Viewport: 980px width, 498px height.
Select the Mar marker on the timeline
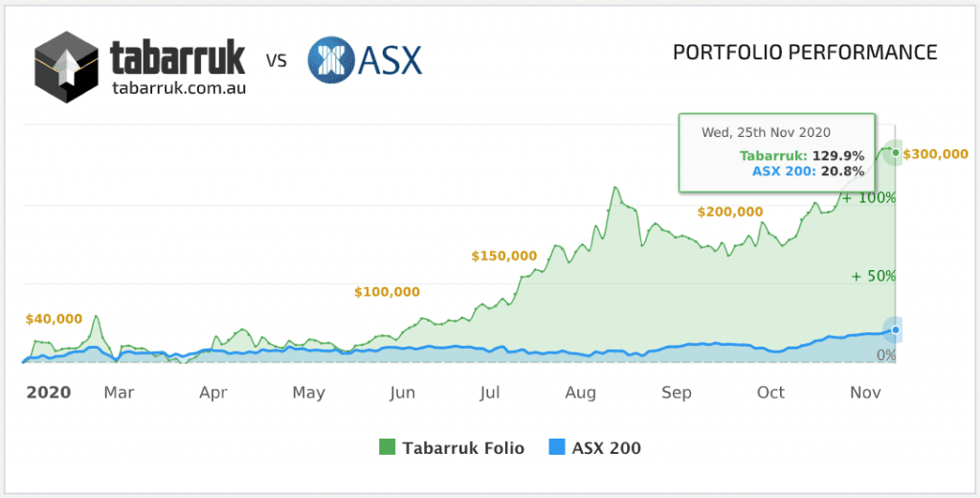(119, 393)
